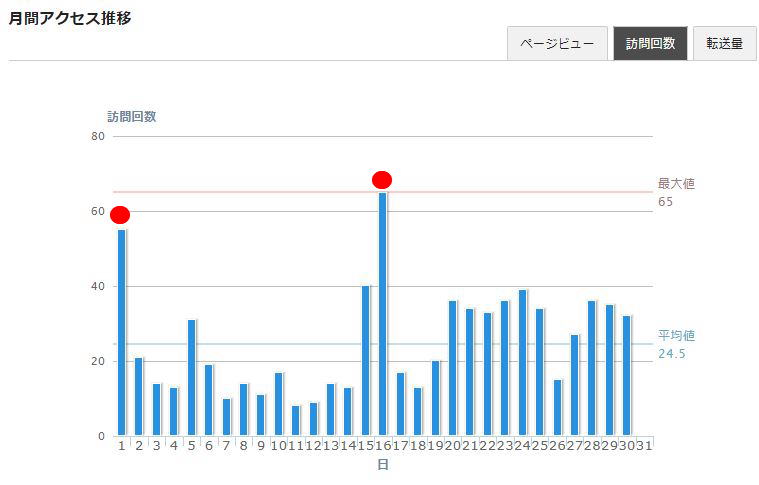The image size is (759, 485).
Task: Click the bar for day 1
Action: tap(121, 333)
